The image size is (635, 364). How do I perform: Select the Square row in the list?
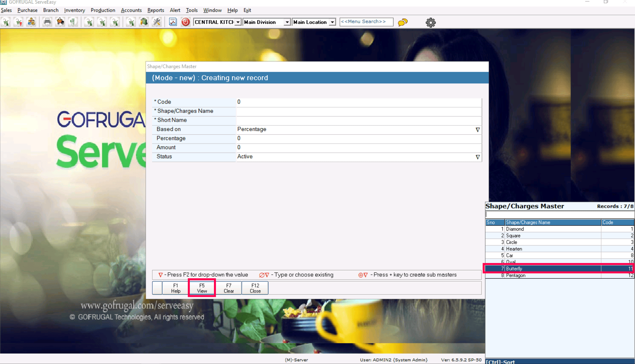[560, 236]
